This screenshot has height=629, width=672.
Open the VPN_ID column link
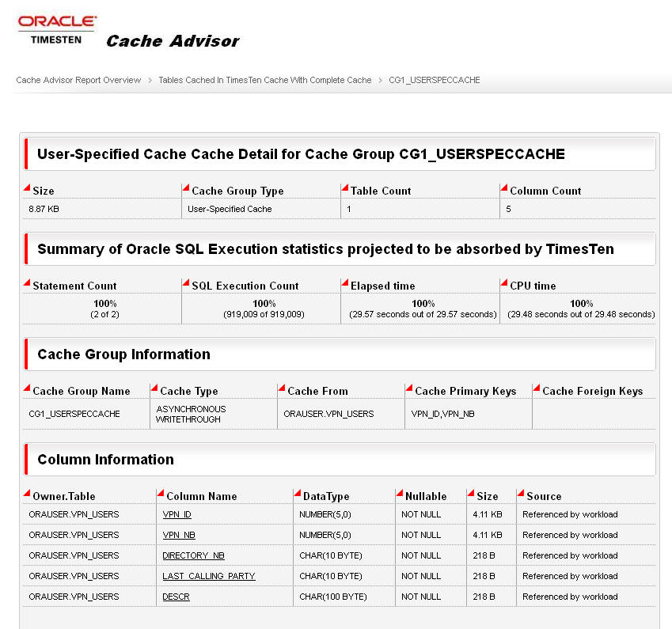(x=177, y=514)
